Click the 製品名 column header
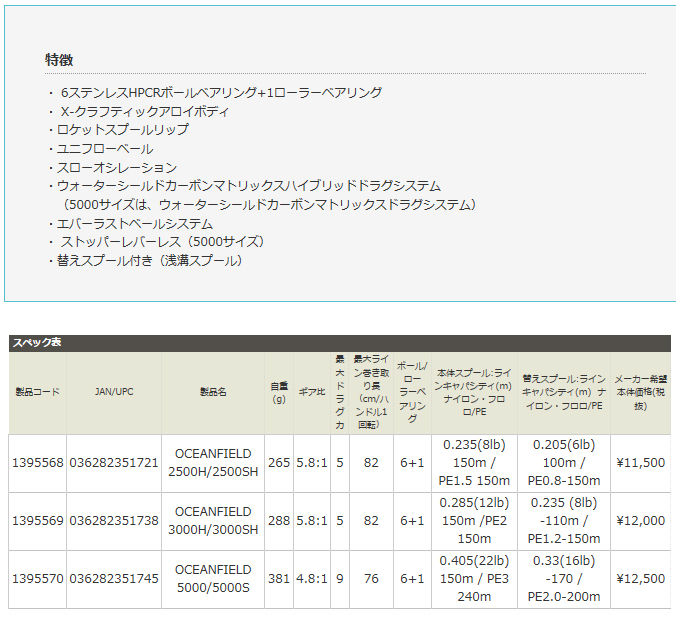Screen dimensions: 680x626 [x=213, y=392]
